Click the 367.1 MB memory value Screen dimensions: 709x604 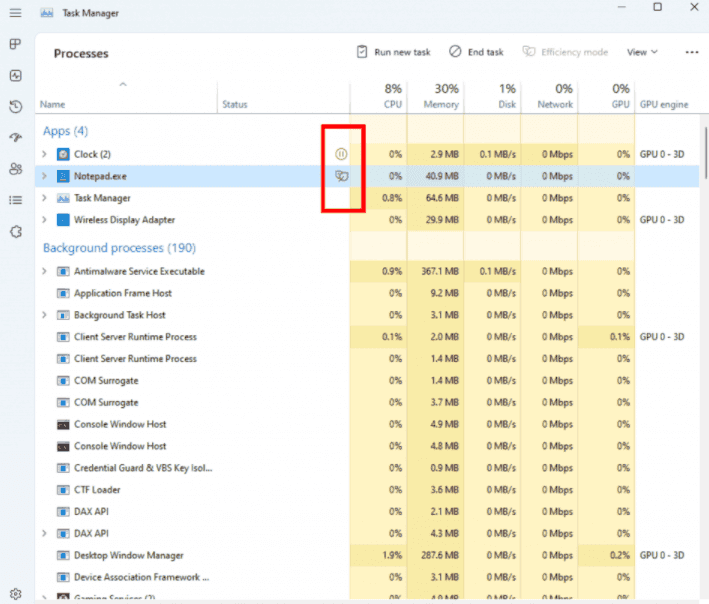click(440, 271)
